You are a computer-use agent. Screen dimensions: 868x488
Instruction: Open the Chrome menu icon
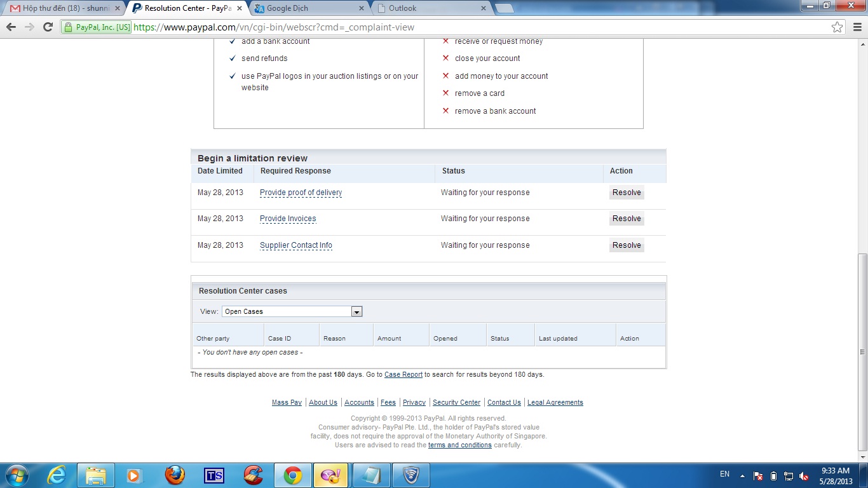coord(856,27)
